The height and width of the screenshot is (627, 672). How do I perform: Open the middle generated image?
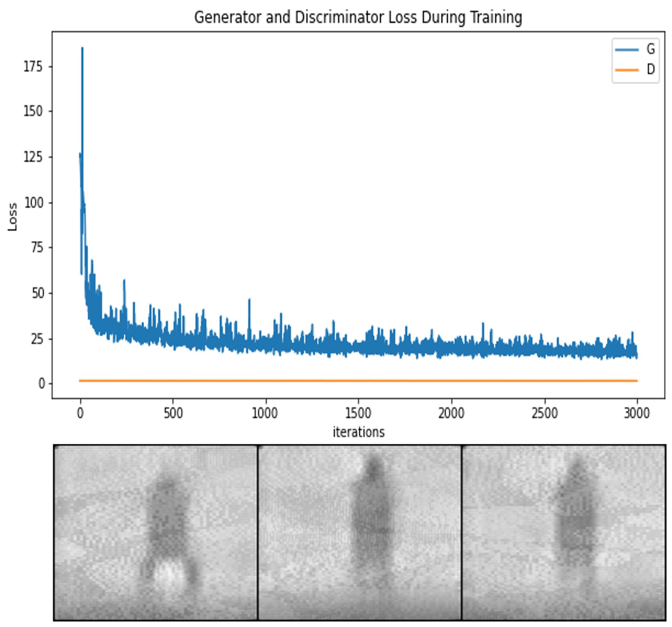pyautogui.click(x=360, y=532)
